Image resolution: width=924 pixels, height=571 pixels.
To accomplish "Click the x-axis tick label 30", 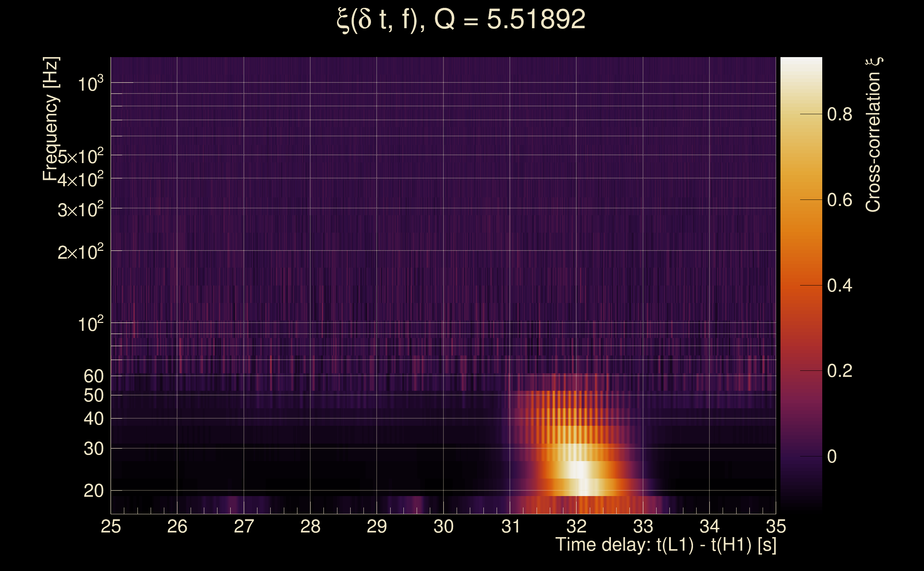I will coord(443,526).
